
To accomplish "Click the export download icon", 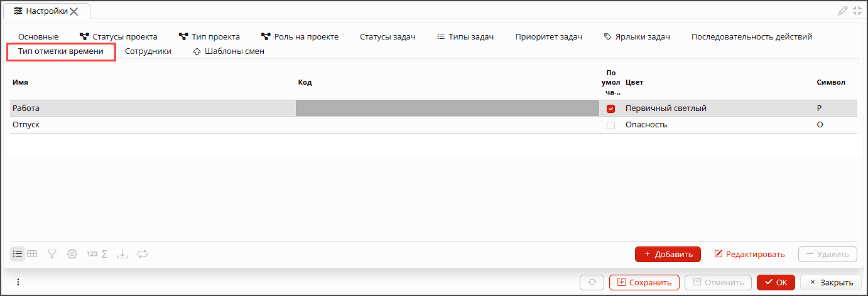I will click(122, 254).
